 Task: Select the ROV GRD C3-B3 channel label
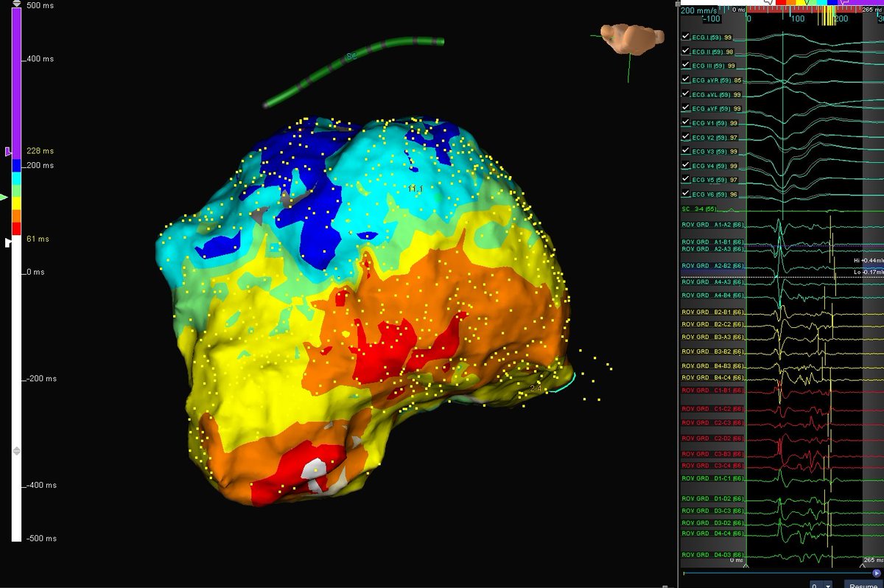pyautogui.click(x=712, y=454)
